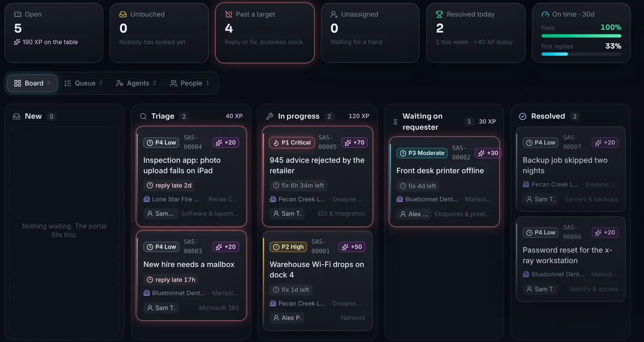Open the Agents tab
644x342 pixels.
coord(136,83)
